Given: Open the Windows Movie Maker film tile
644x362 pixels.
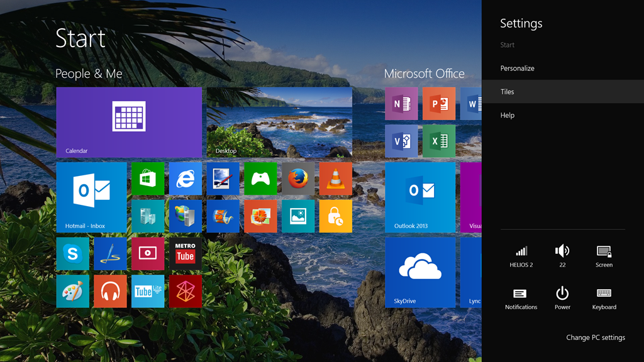Looking at the screenshot, I should (223, 216).
